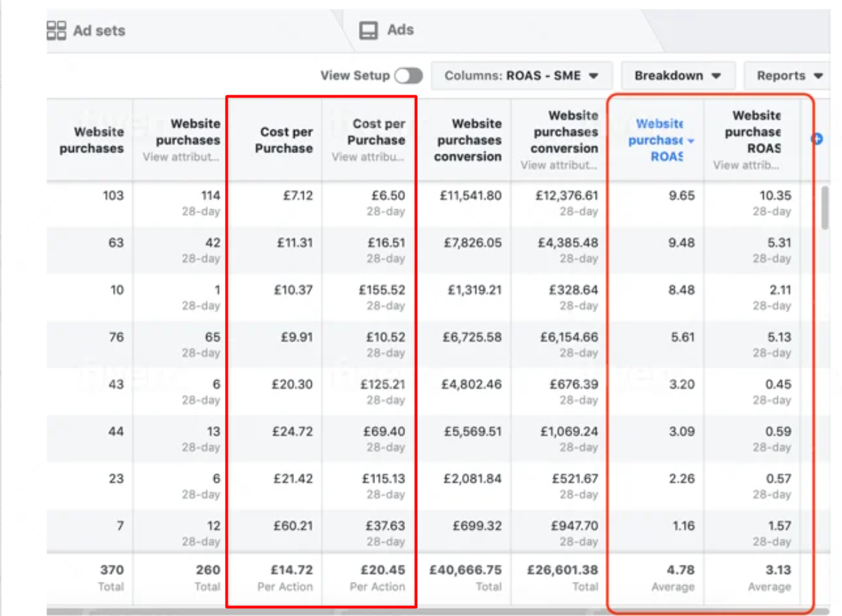This screenshot has width=842, height=616.
Task: Toggle the View Setup switch
Action: coord(409,76)
